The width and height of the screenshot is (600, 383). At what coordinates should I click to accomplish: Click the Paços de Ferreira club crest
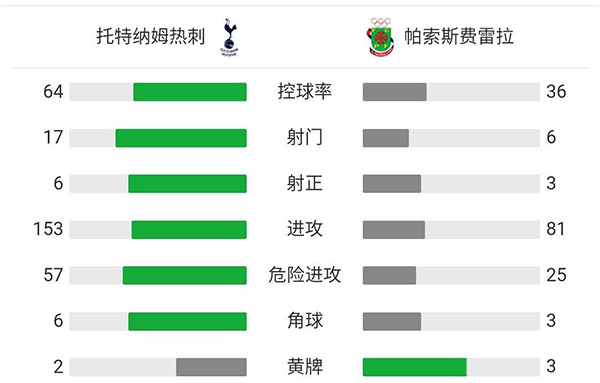click(x=380, y=37)
